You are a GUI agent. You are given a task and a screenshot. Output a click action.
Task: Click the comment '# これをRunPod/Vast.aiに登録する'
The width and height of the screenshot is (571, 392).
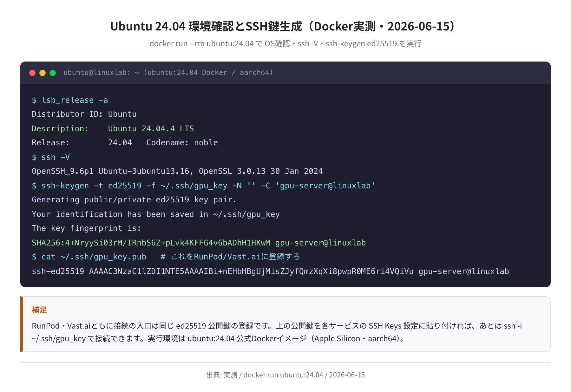pos(230,257)
